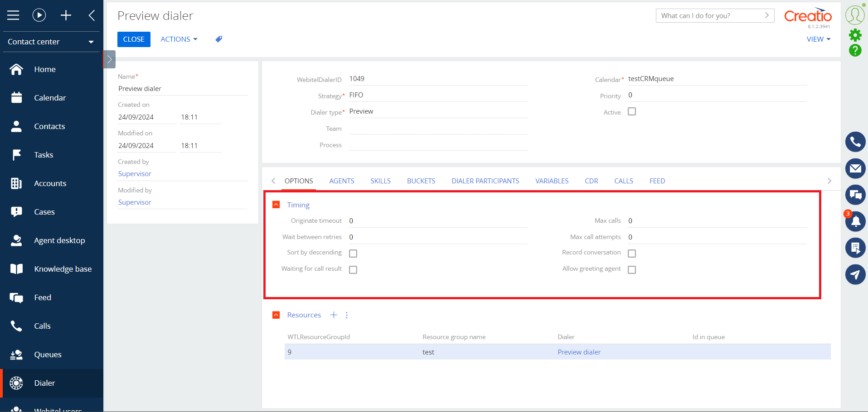Viewport: 868px width, 412px height.
Task: Switch to the SKILLS tab
Action: click(x=381, y=181)
